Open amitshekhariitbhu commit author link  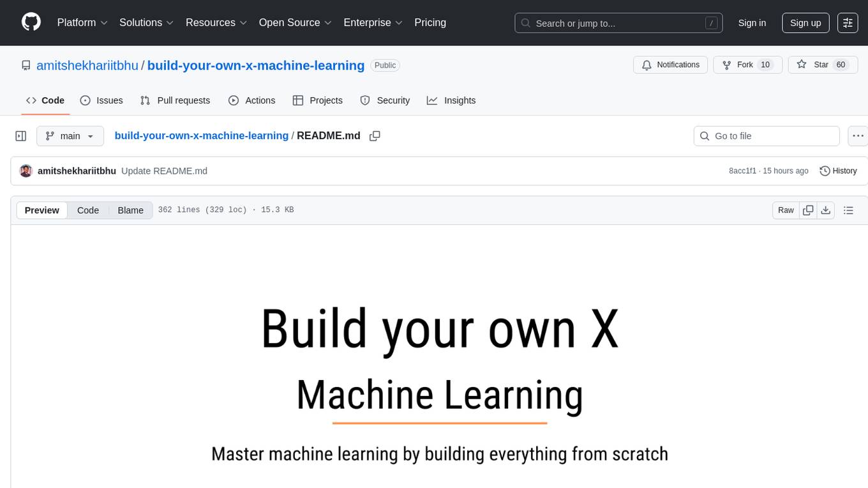[77, 171]
